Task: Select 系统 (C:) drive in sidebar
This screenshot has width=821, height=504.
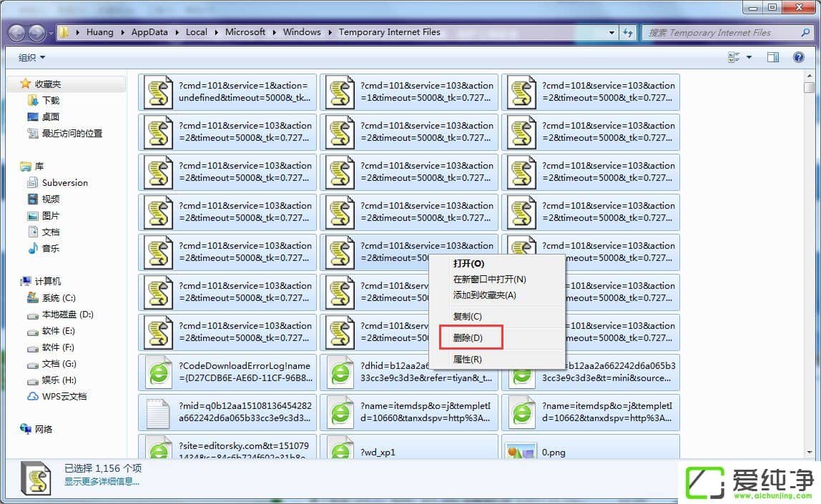Action: [58, 297]
